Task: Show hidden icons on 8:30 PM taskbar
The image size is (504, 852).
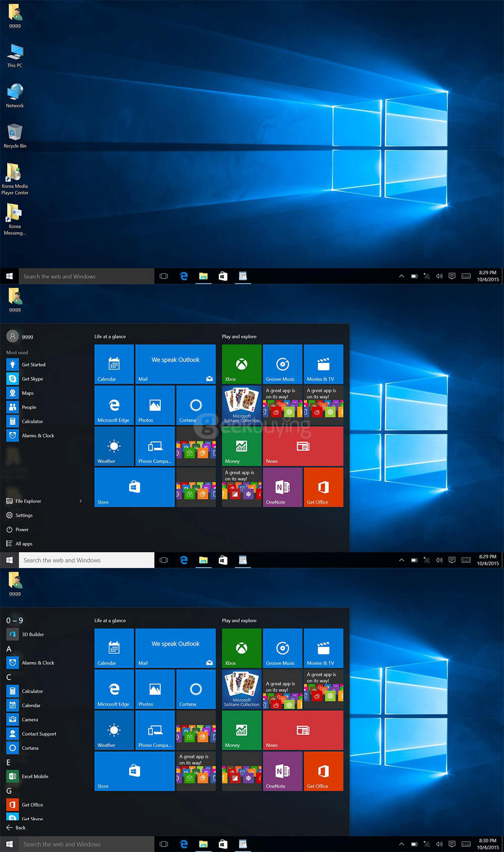Action: point(401,844)
